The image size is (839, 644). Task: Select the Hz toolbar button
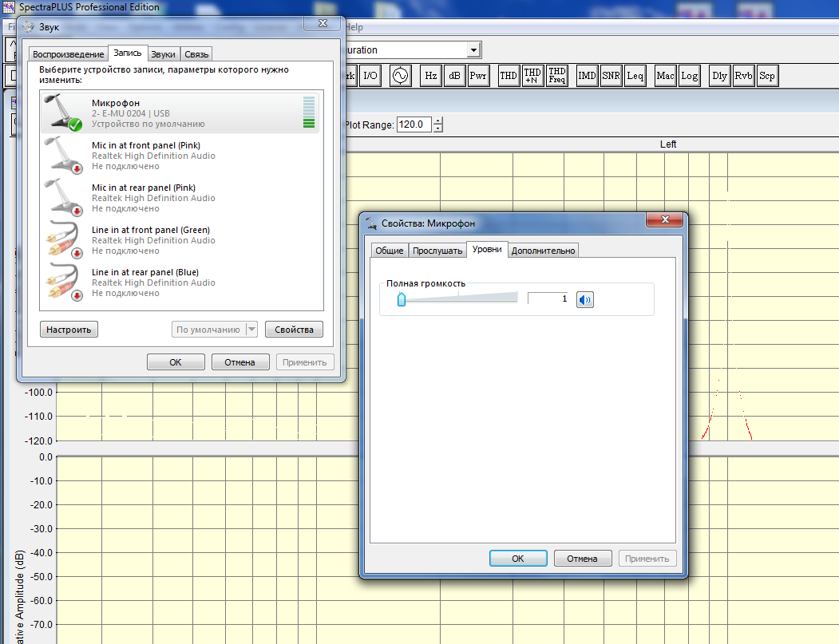click(431, 76)
